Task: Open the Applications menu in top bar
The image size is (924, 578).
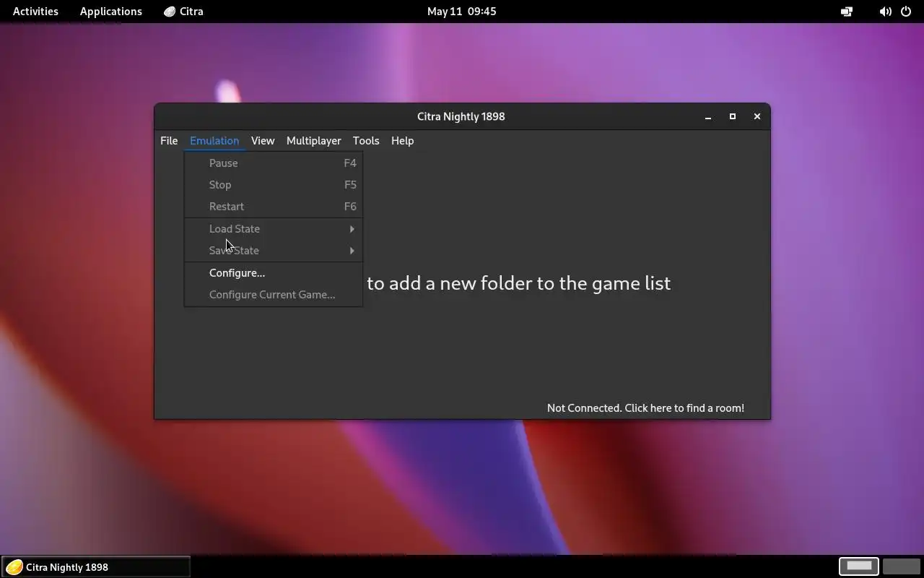Action: coord(111,12)
